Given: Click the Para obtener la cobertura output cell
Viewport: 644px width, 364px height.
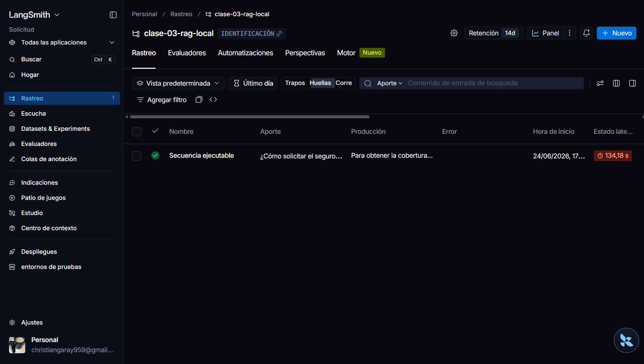Looking at the screenshot, I should pos(392,156).
